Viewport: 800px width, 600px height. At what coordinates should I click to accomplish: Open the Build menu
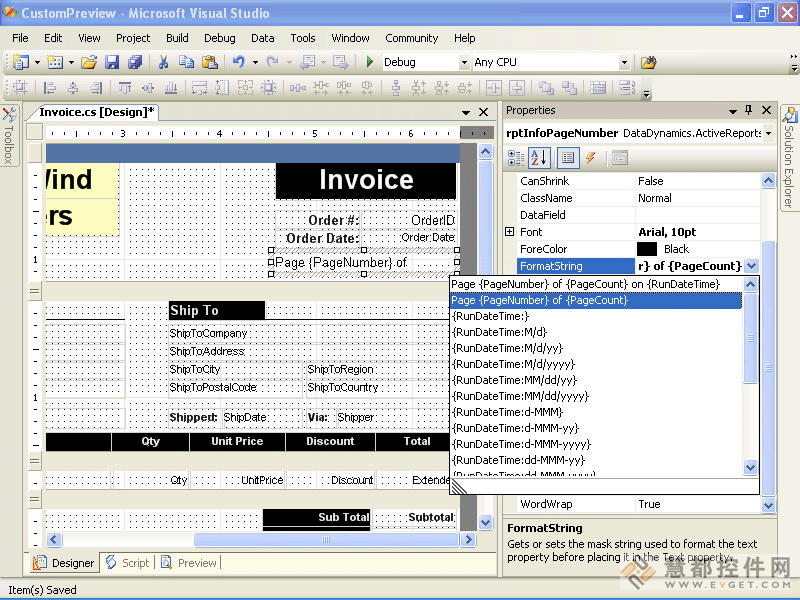tap(177, 38)
